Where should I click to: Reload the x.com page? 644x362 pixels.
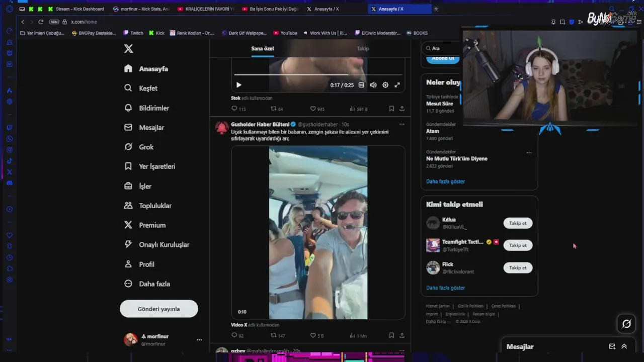[x=41, y=22]
